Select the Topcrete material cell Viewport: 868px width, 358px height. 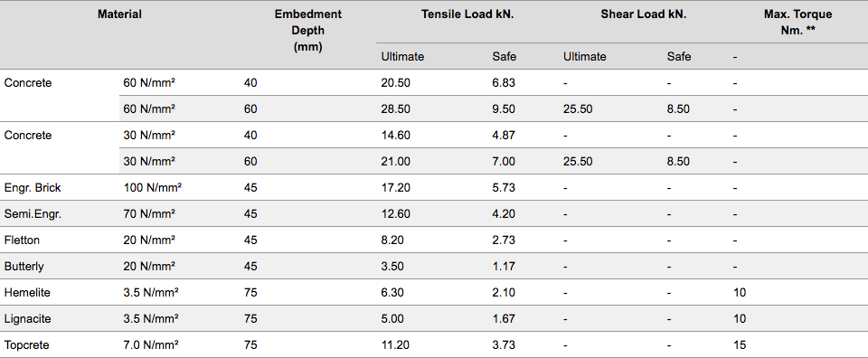pos(26,345)
